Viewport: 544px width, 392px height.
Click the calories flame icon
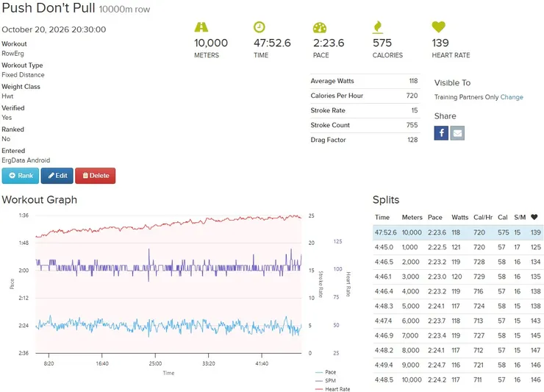(x=377, y=27)
